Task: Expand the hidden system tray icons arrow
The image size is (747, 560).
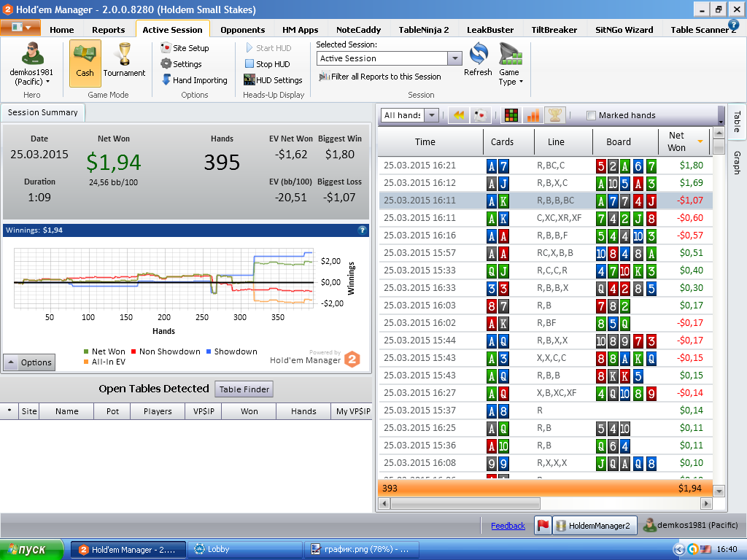Action: (x=679, y=550)
